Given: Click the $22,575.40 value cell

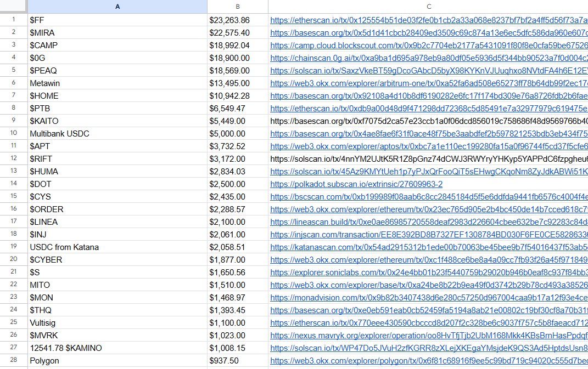Looking at the screenshot, I should [x=238, y=33].
